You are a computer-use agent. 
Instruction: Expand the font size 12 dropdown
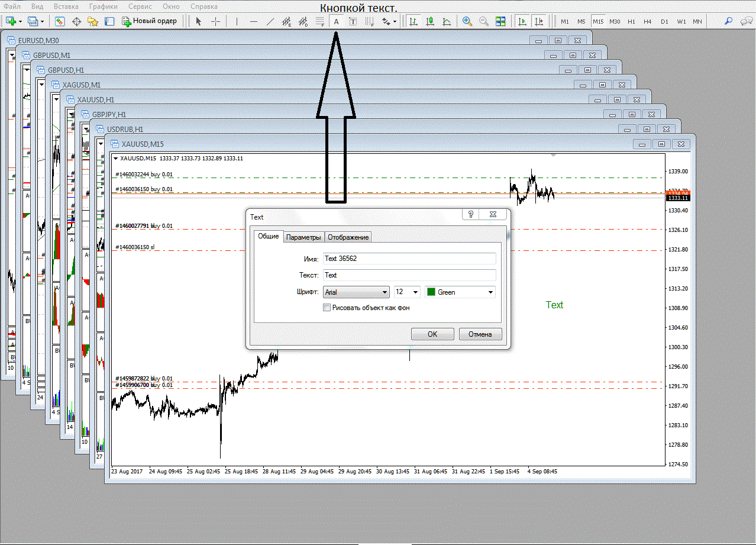coord(407,292)
